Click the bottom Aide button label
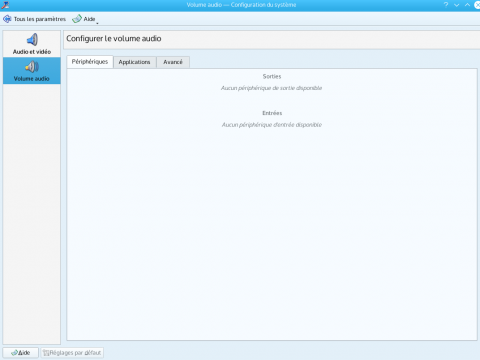The width and height of the screenshot is (480, 360). pos(24,353)
